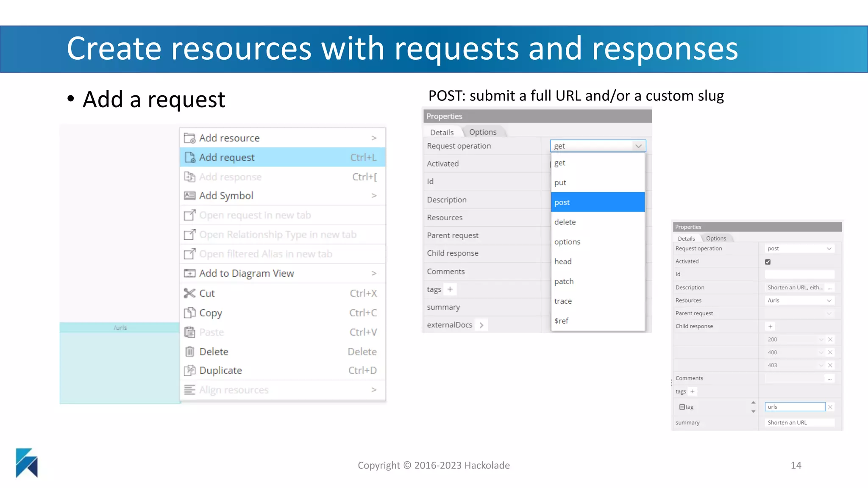Click the Copy icon in menu
Screen dimensions: 868x488
pos(189,313)
